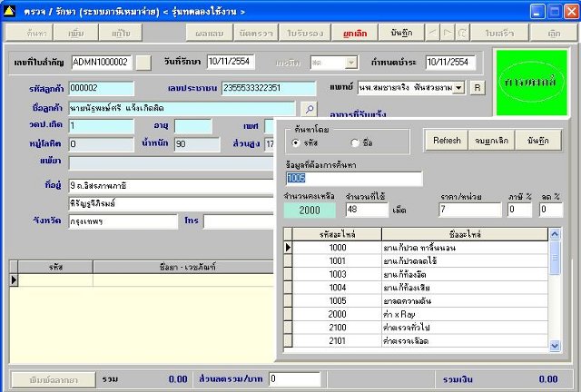The image size is (581, 392).
Task: Click the small button beside ADMN1000002 field
Action: pos(144,63)
